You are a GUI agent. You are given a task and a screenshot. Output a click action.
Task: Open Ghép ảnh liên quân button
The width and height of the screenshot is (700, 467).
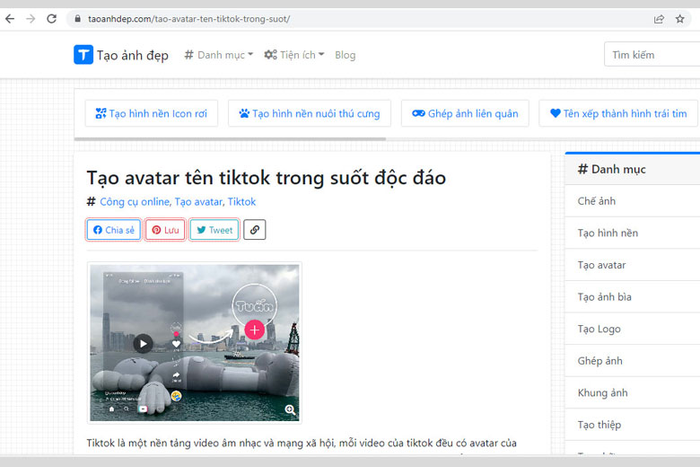pyautogui.click(x=465, y=113)
